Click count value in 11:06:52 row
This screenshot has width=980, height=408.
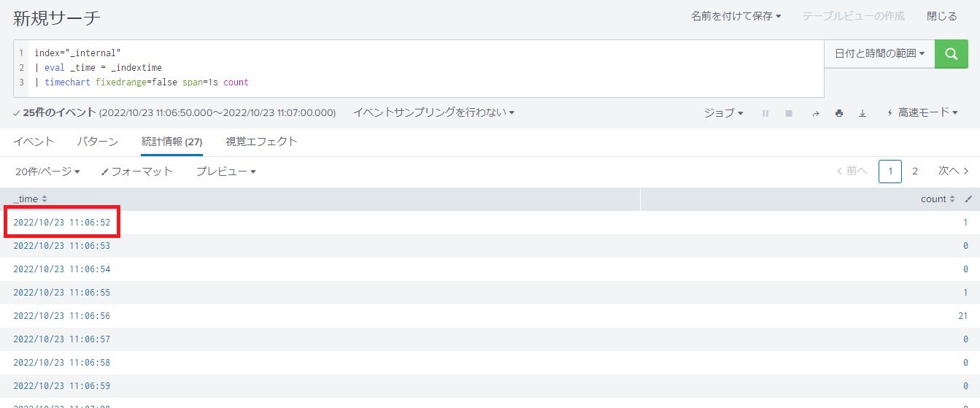pyautogui.click(x=966, y=223)
